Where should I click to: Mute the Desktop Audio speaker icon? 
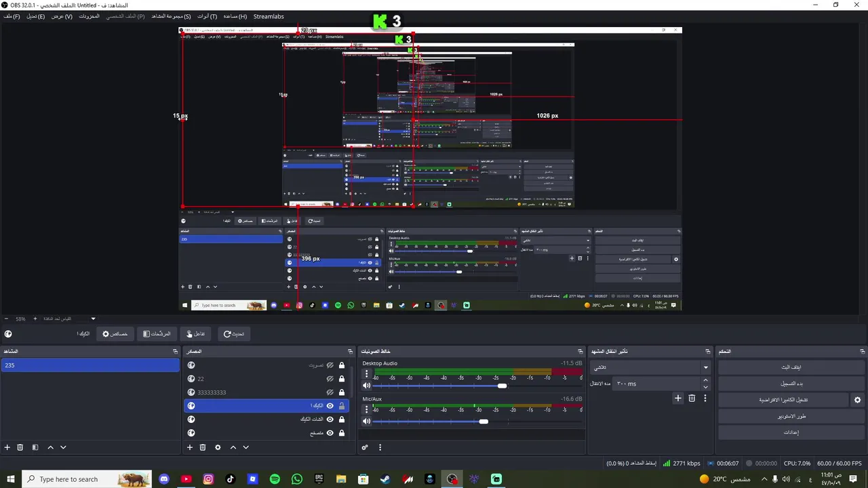tap(367, 386)
